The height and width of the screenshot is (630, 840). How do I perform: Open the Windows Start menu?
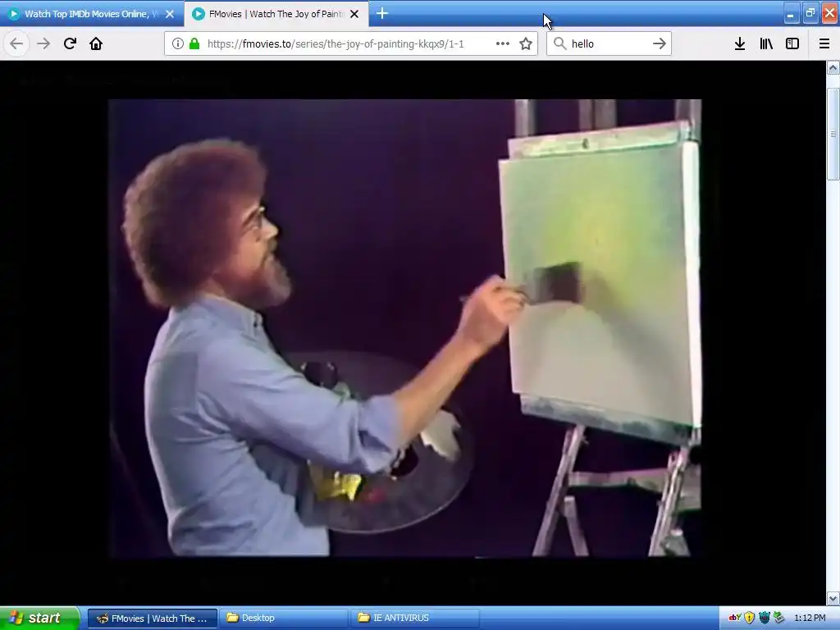point(39,618)
